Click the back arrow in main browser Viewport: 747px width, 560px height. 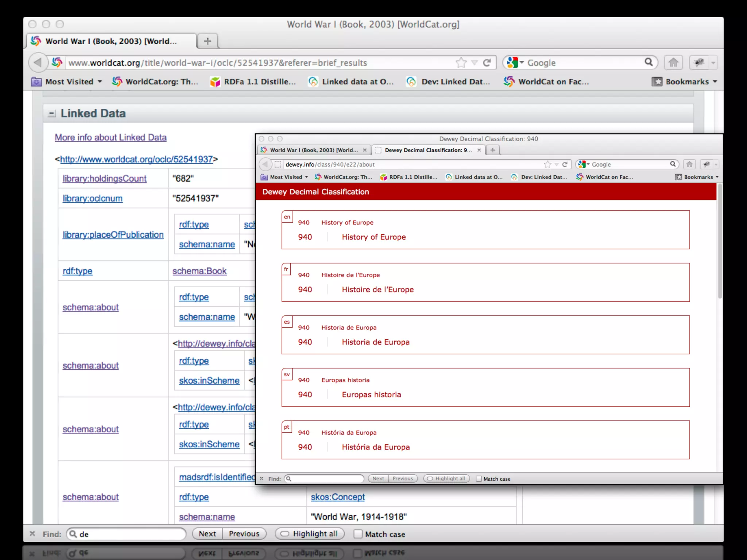point(38,63)
